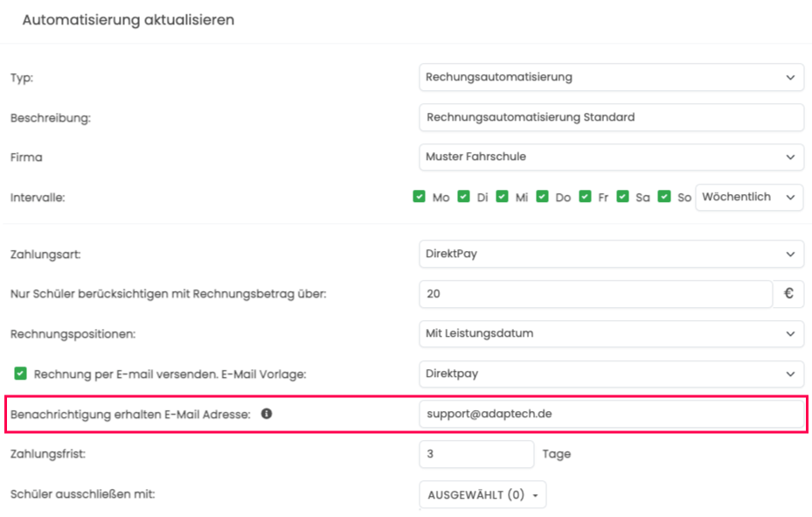Click the info icon next to Benachrichtigung label
This screenshot has height=517, width=812.
pos(267,414)
